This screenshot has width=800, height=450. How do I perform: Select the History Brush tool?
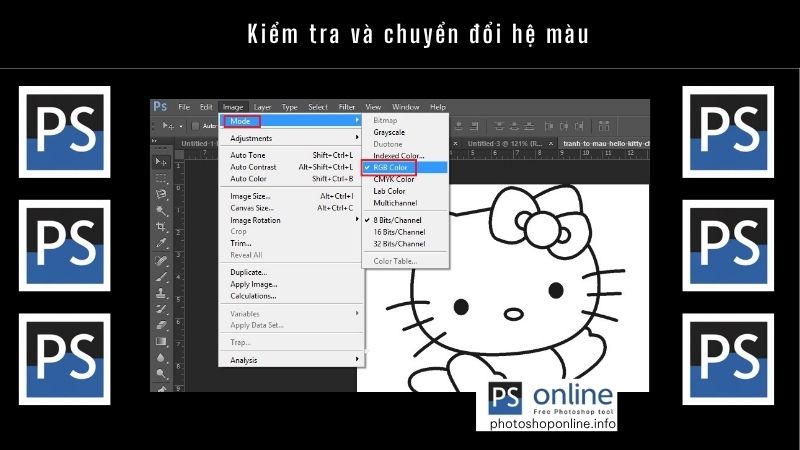[161, 309]
